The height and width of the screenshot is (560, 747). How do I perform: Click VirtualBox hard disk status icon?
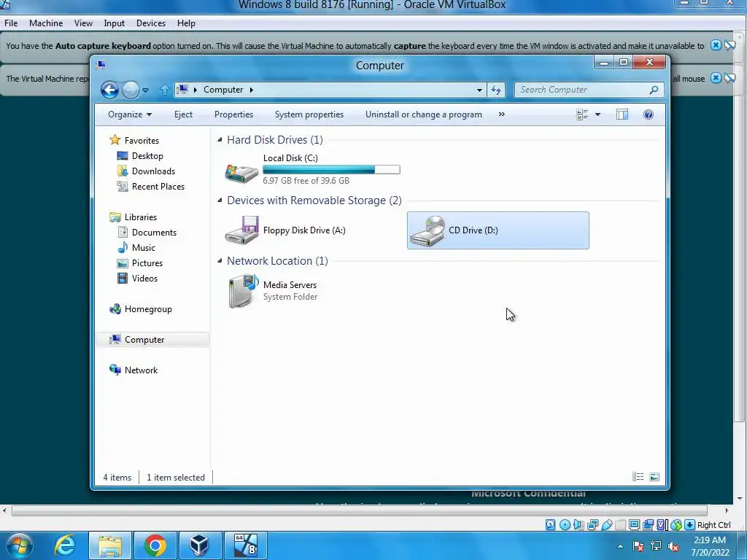coord(551,525)
